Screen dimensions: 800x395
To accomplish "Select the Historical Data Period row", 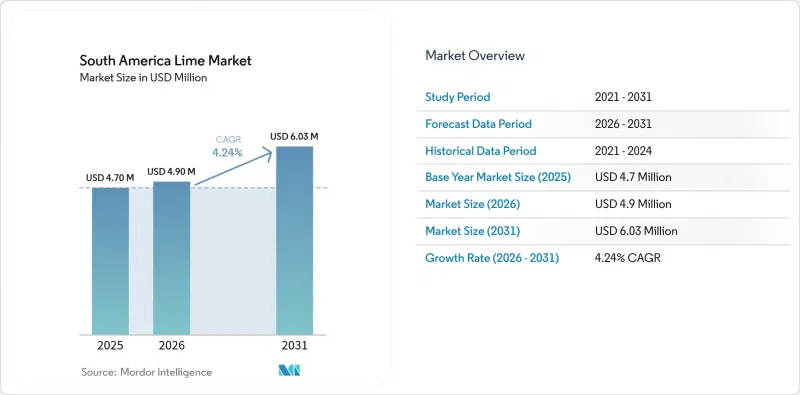I will pyautogui.click(x=603, y=151).
